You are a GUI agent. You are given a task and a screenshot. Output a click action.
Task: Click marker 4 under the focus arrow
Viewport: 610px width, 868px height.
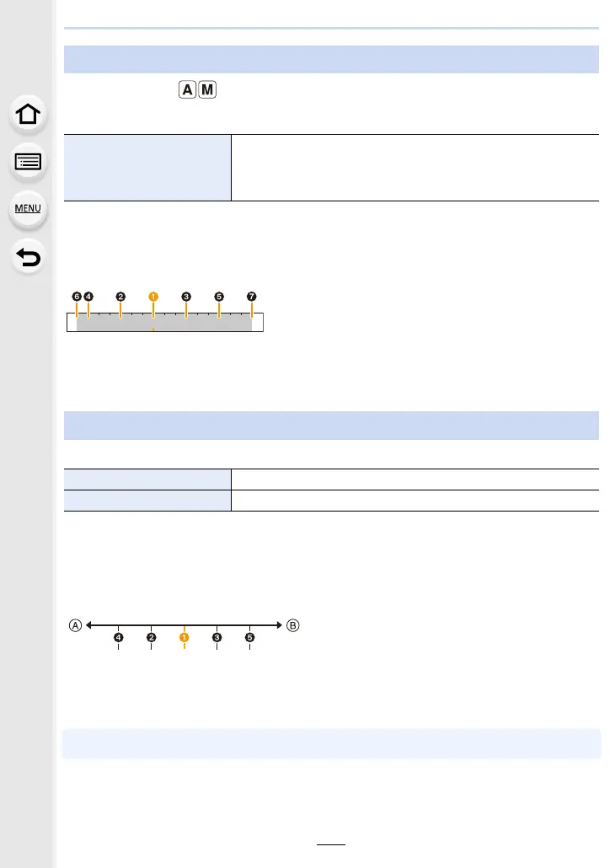click(119, 638)
